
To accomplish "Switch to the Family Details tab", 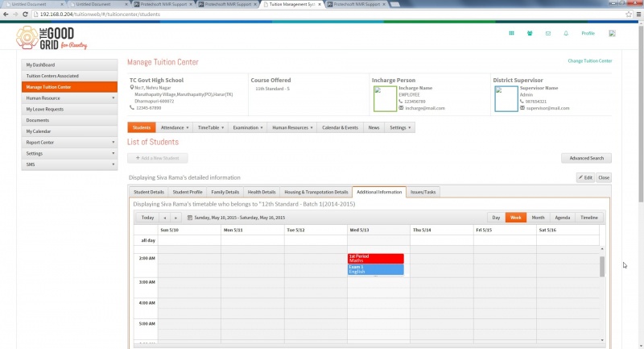I will tap(225, 192).
